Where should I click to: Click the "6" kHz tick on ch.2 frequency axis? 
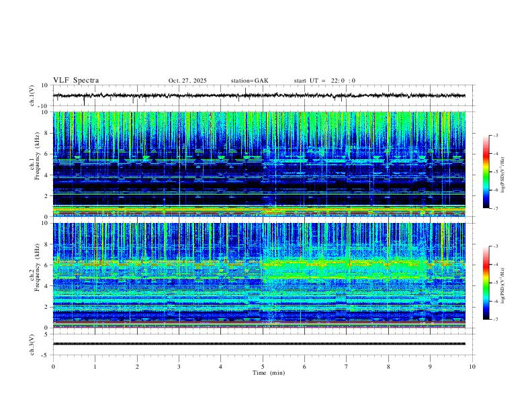[x=46, y=265]
